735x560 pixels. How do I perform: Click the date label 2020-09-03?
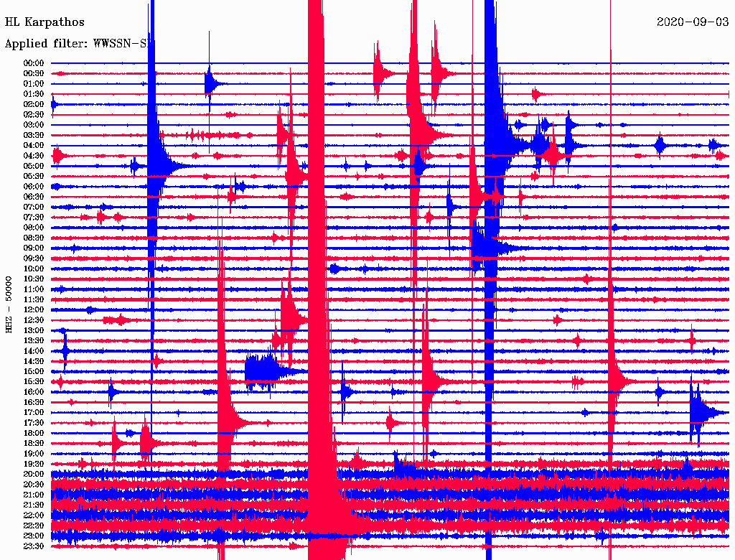coord(693,22)
